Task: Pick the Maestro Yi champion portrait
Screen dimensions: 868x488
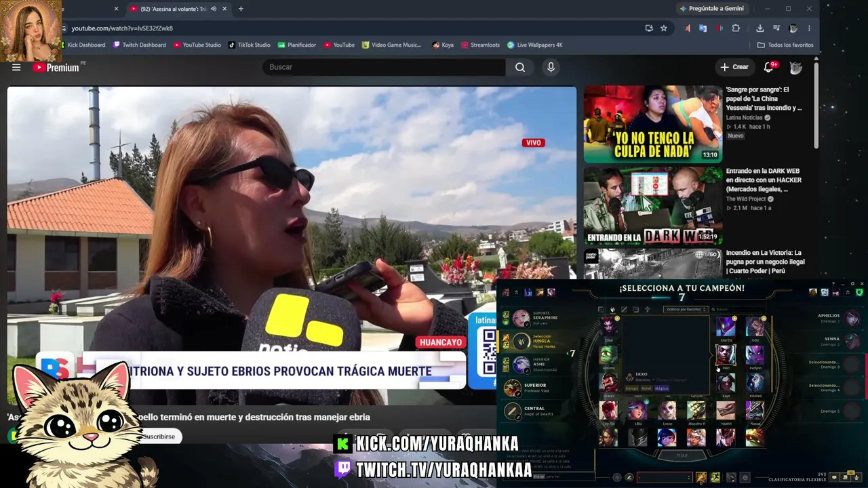Action: [696, 410]
